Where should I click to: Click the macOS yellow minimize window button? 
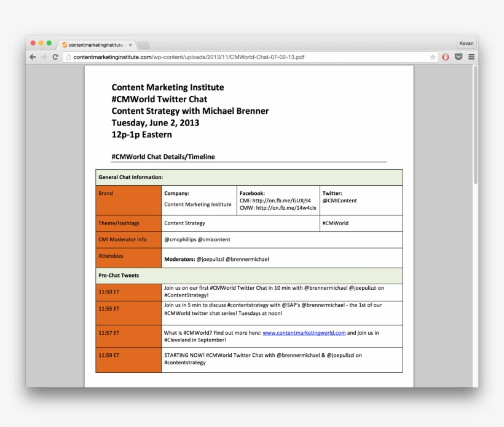(x=41, y=43)
